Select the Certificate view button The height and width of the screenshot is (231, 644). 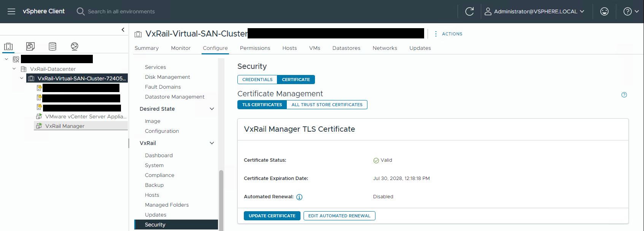(296, 80)
